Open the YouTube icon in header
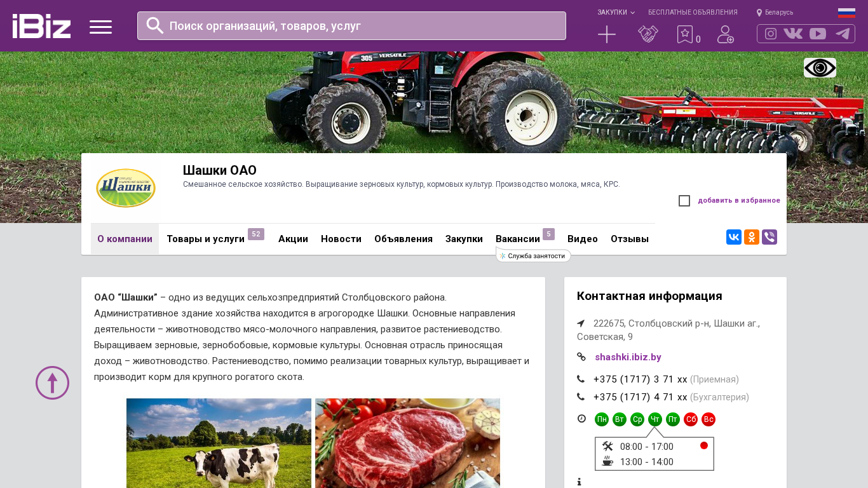Screen dimensions: 868x488 click(x=818, y=34)
